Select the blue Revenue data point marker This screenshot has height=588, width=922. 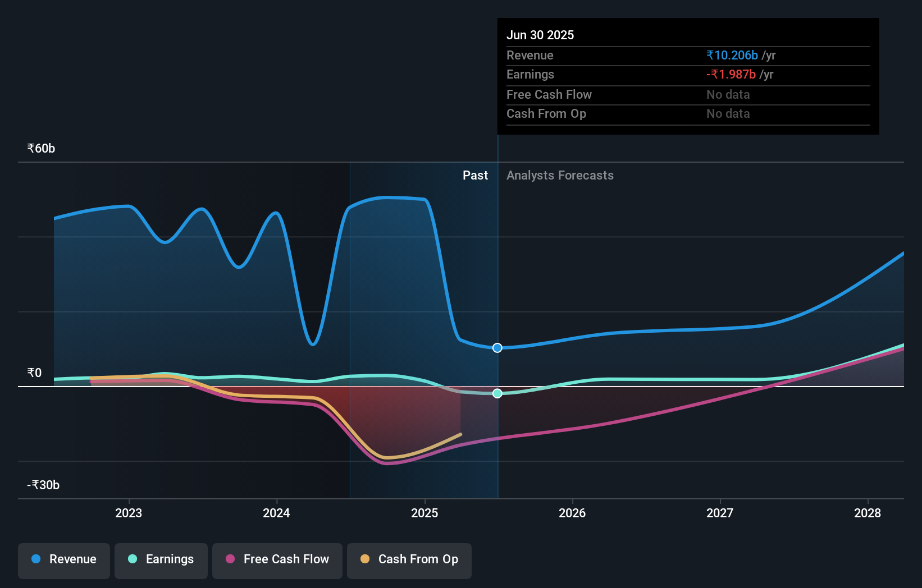(x=497, y=348)
